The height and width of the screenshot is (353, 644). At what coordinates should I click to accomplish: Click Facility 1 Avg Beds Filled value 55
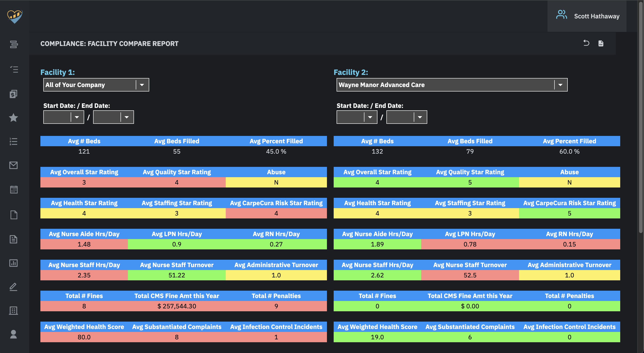pos(177,151)
